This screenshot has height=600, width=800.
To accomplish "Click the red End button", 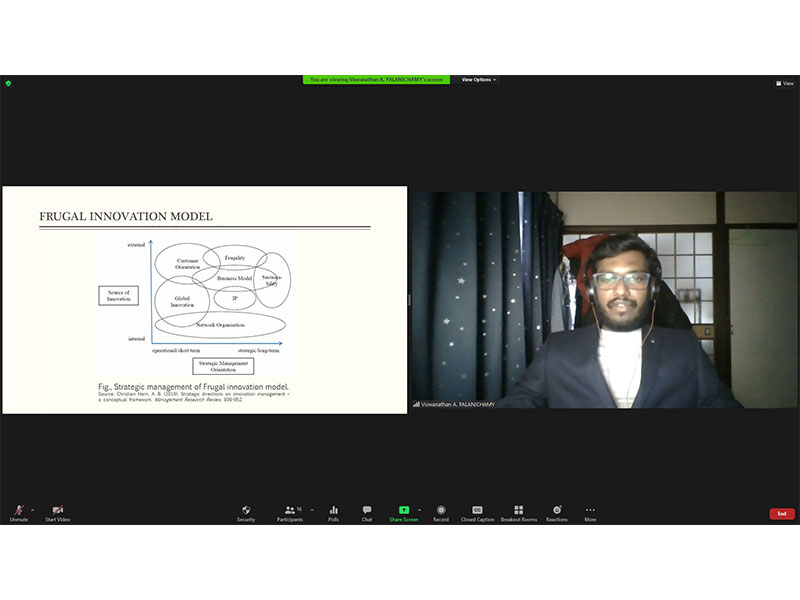I will [x=782, y=513].
